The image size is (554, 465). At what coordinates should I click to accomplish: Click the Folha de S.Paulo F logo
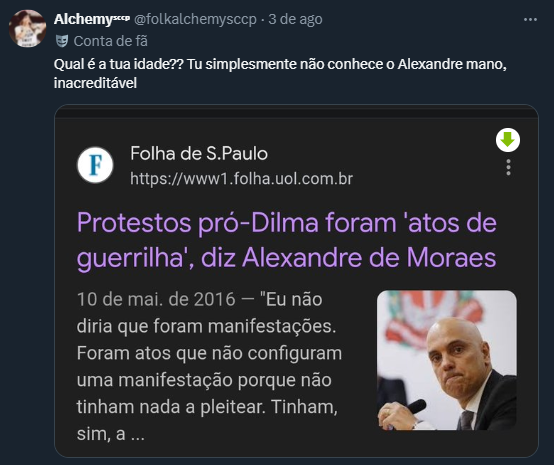pyautogui.click(x=95, y=165)
